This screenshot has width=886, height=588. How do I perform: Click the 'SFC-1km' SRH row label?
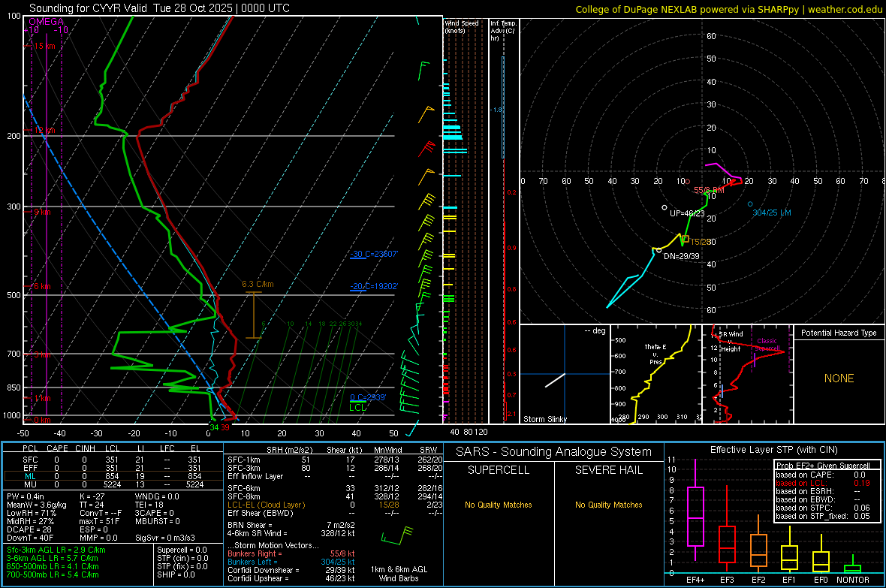243,460
